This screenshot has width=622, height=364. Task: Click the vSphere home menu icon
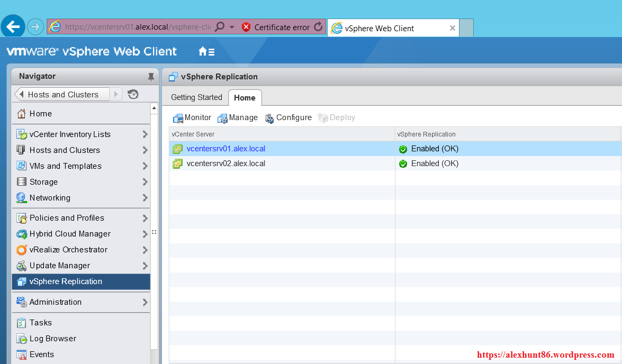coord(206,52)
